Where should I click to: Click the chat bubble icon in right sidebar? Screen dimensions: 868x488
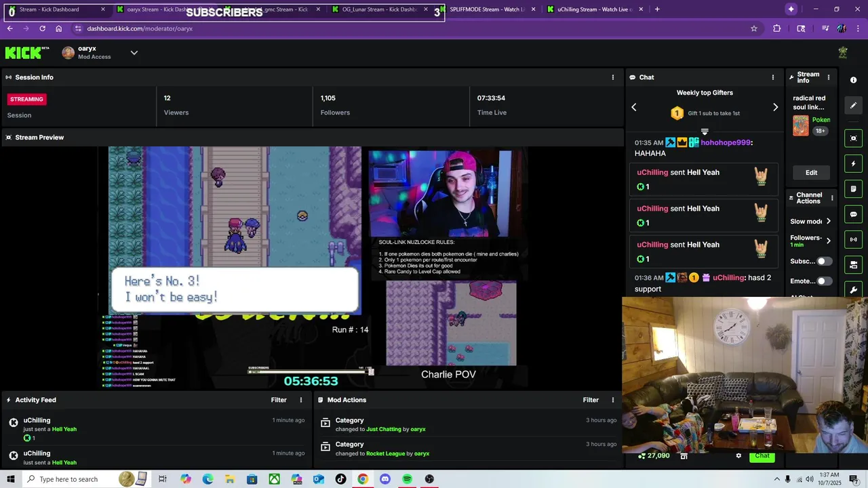853,214
